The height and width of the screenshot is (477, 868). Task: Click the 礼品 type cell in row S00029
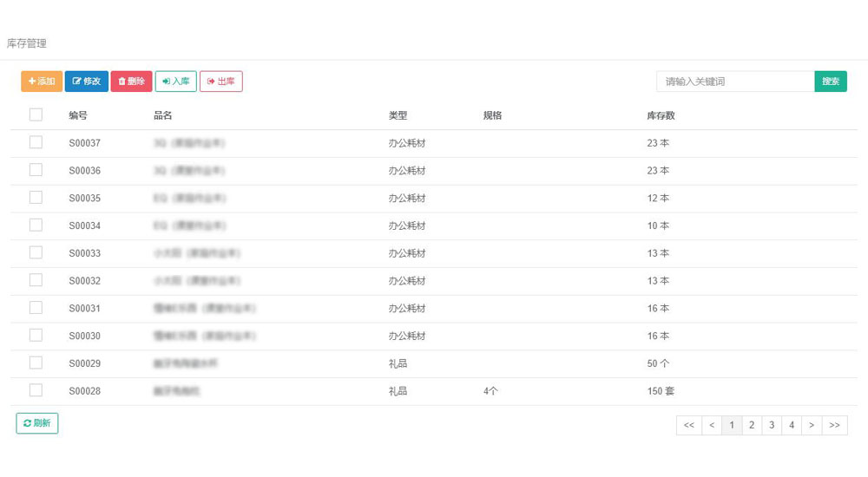pyautogui.click(x=398, y=363)
